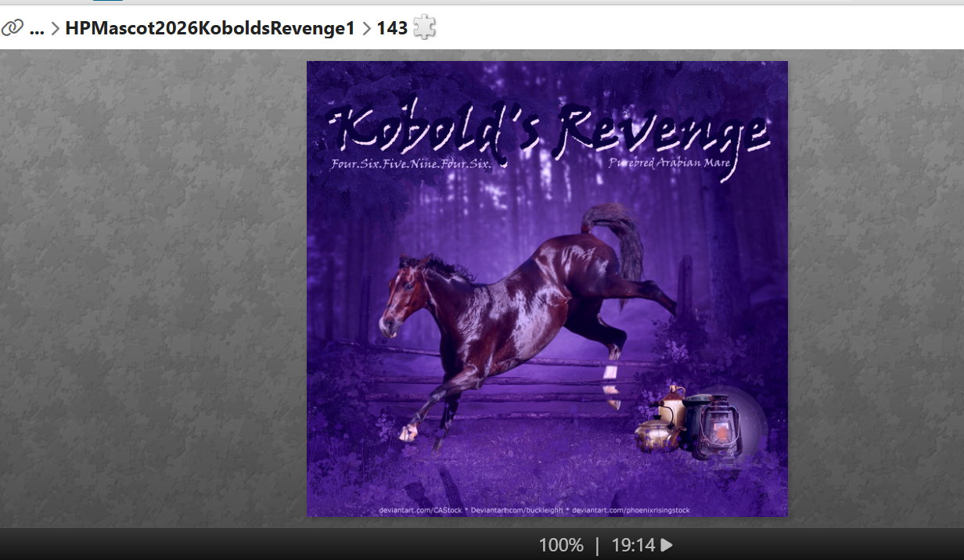Click the 19:14 slideshow timer

[633, 545]
